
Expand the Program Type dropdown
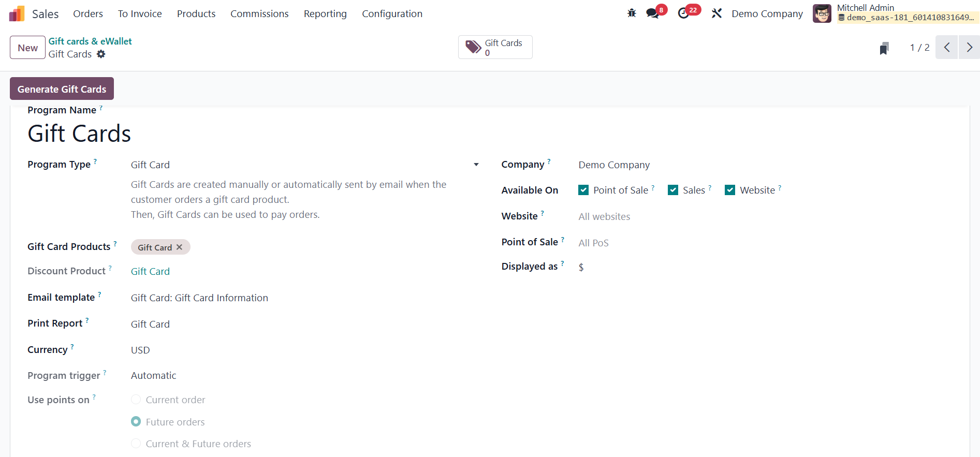pyautogui.click(x=476, y=165)
